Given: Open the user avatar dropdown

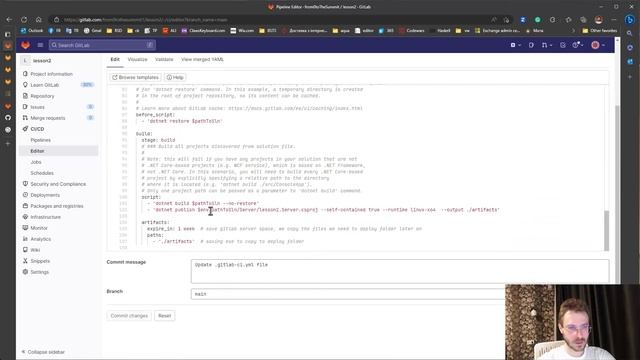Looking at the screenshot, I should (x=598, y=45).
